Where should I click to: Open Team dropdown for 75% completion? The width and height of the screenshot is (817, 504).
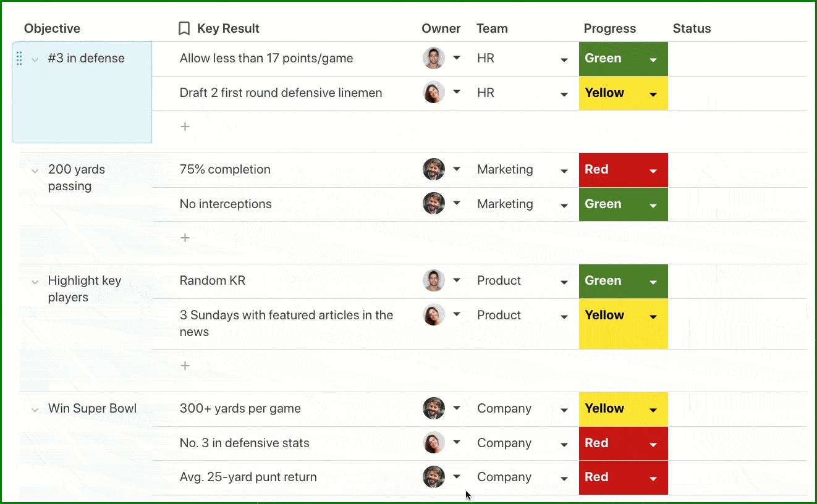click(564, 171)
